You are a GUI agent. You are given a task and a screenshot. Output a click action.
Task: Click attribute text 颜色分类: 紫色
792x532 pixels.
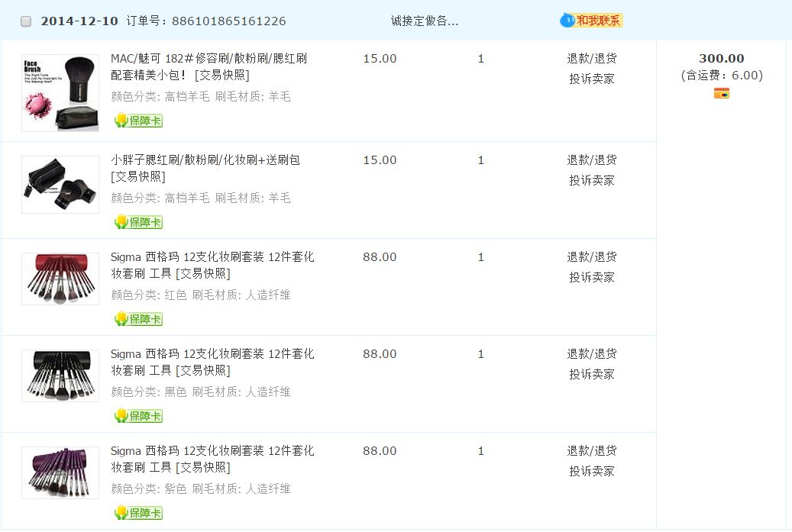pyautogui.click(x=149, y=488)
